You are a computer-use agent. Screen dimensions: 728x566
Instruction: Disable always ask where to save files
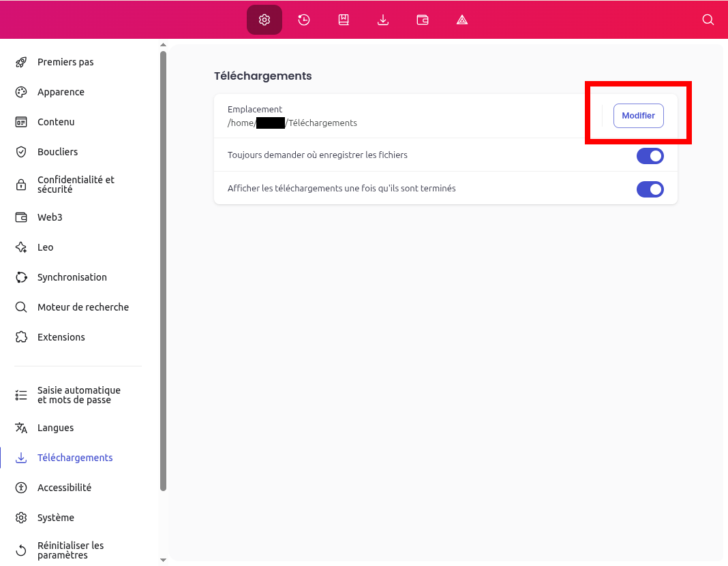(650, 156)
